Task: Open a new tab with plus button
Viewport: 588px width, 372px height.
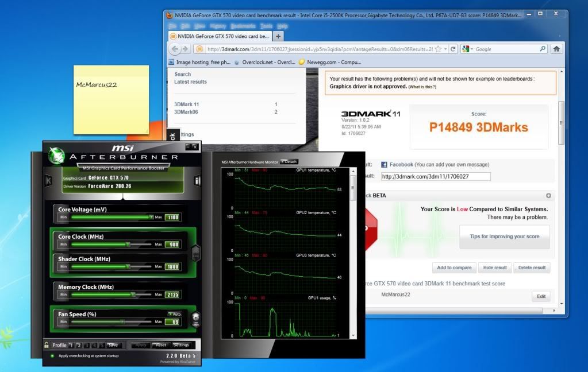Action: (x=278, y=36)
